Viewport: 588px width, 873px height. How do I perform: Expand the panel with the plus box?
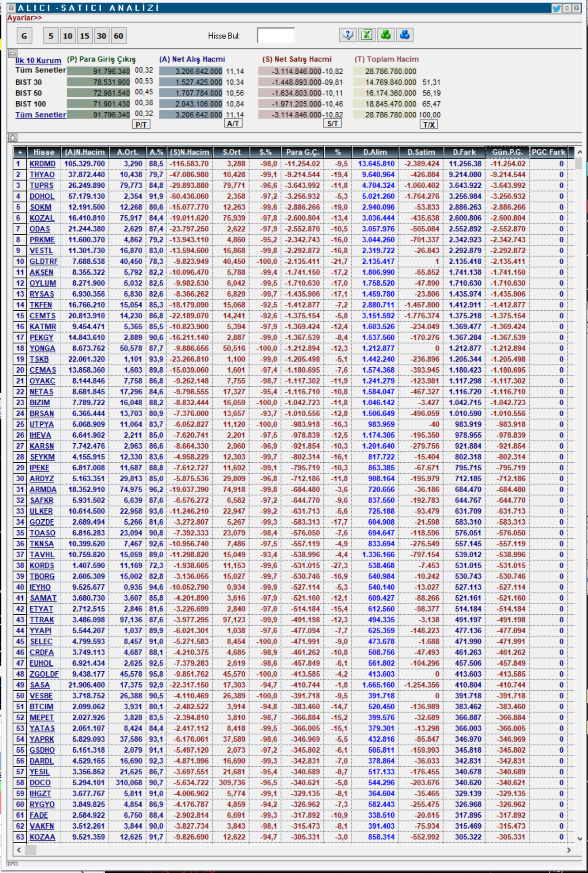pos(13,138)
